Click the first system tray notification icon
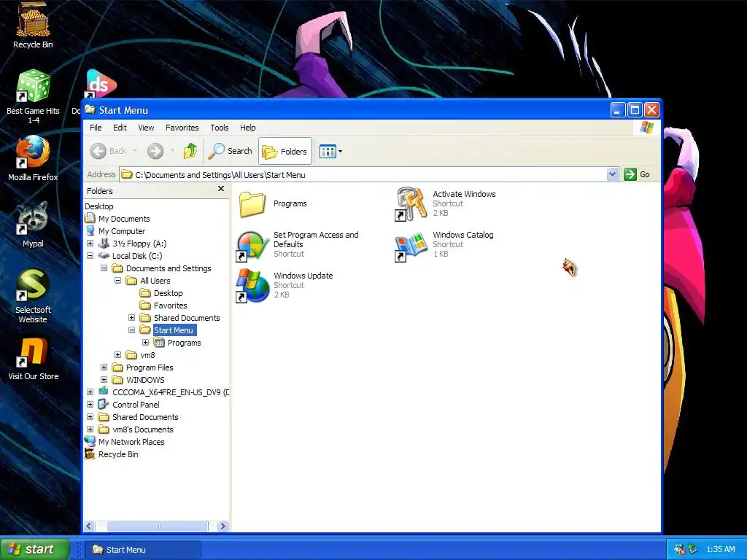The image size is (747, 560). 680,549
